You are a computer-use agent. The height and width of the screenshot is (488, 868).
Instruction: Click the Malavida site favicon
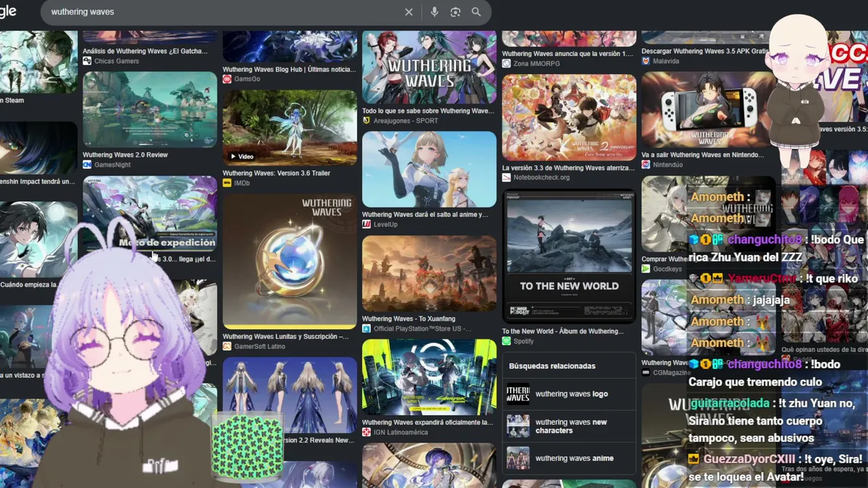coord(646,61)
